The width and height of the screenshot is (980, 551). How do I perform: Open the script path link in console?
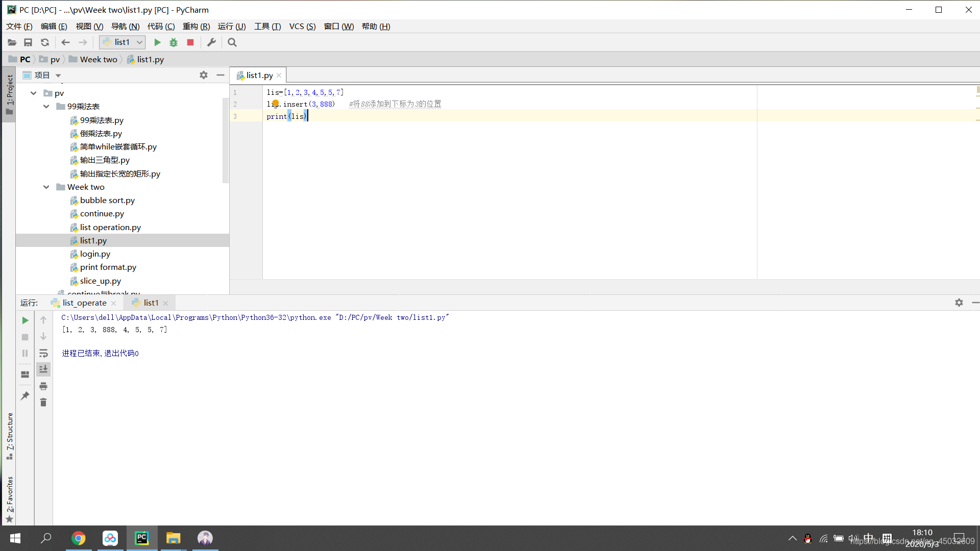tap(393, 317)
